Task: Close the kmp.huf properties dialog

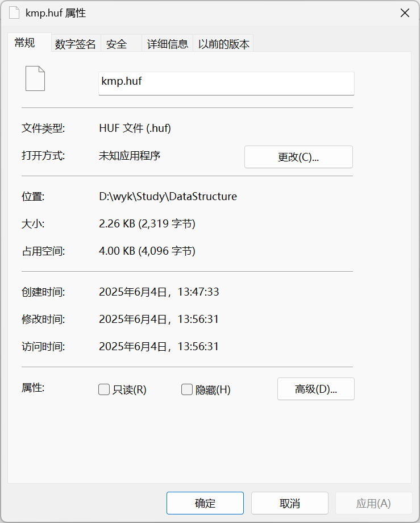Action: tap(405, 13)
